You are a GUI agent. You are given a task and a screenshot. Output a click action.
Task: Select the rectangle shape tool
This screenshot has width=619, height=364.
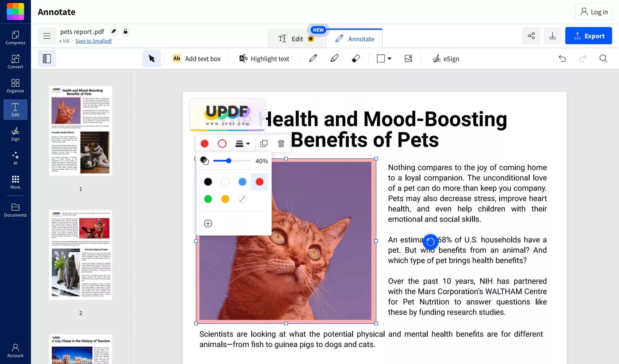pos(381,58)
